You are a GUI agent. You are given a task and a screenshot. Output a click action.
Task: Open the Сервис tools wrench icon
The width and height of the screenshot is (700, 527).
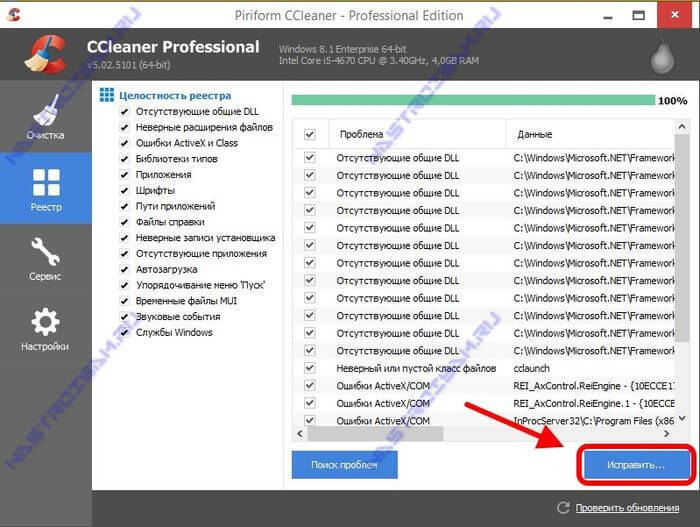pyautogui.click(x=45, y=258)
